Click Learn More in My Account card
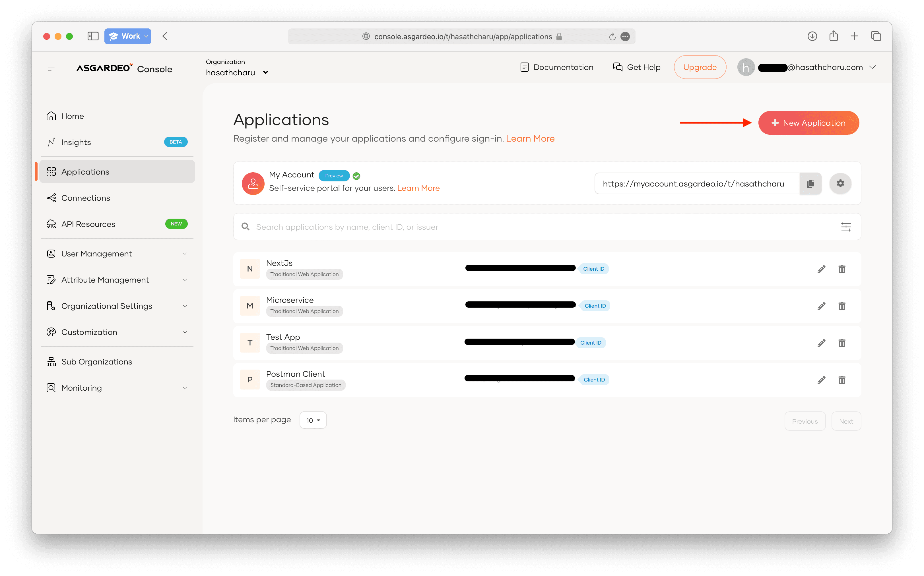This screenshot has width=924, height=576. point(418,188)
